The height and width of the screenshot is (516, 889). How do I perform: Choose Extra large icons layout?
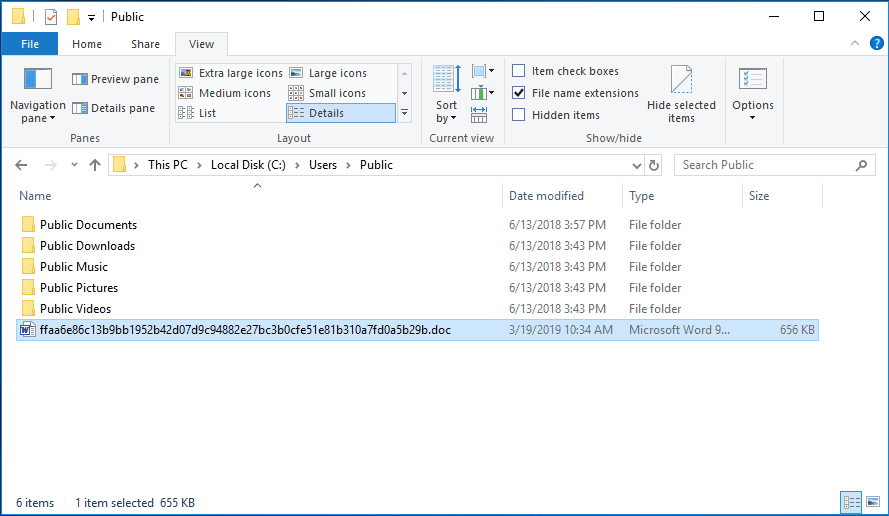coord(230,73)
